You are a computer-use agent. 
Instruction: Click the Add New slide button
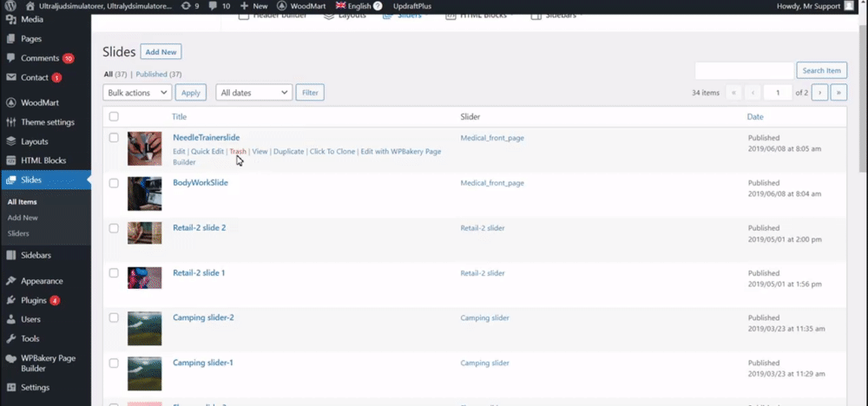coord(161,52)
